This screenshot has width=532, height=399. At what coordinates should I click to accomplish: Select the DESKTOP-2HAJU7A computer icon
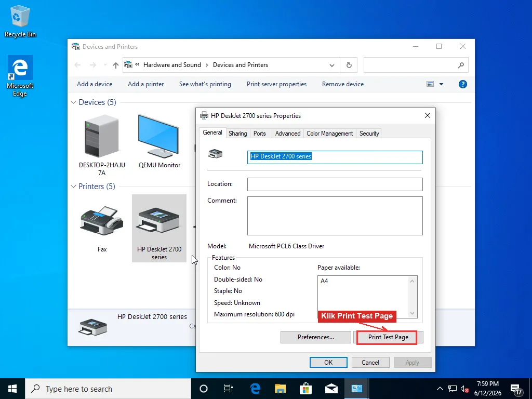[x=102, y=136]
